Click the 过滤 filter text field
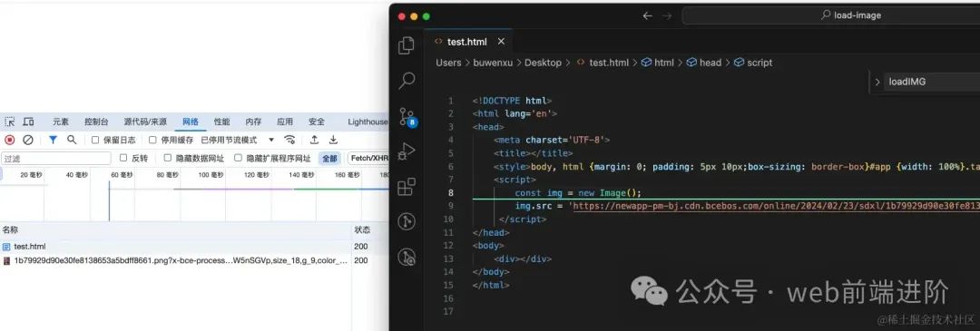This screenshot has height=331, width=980. [x=56, y=159]
